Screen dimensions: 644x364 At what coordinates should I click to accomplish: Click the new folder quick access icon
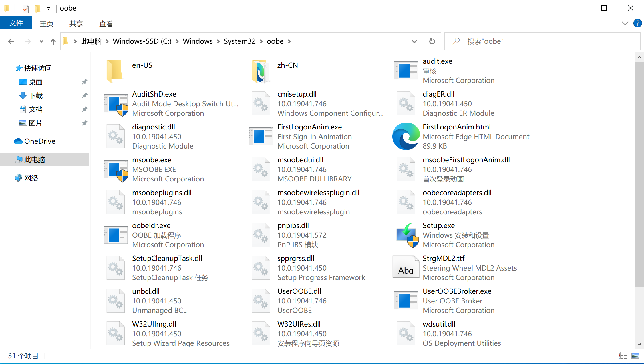point(37,9)
